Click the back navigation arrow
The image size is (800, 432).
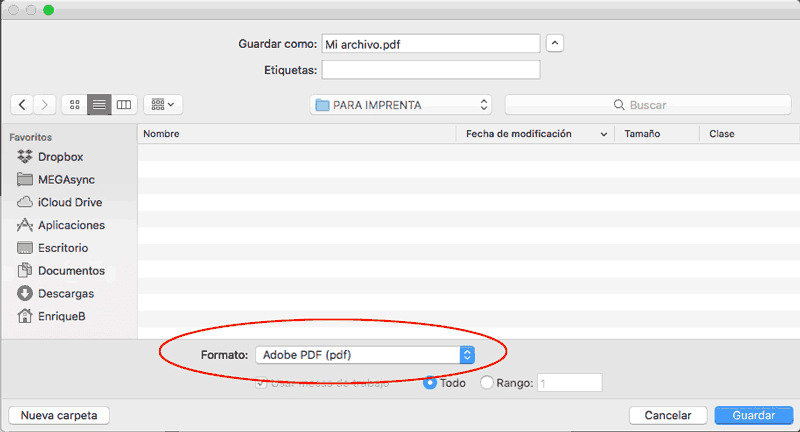22,105
